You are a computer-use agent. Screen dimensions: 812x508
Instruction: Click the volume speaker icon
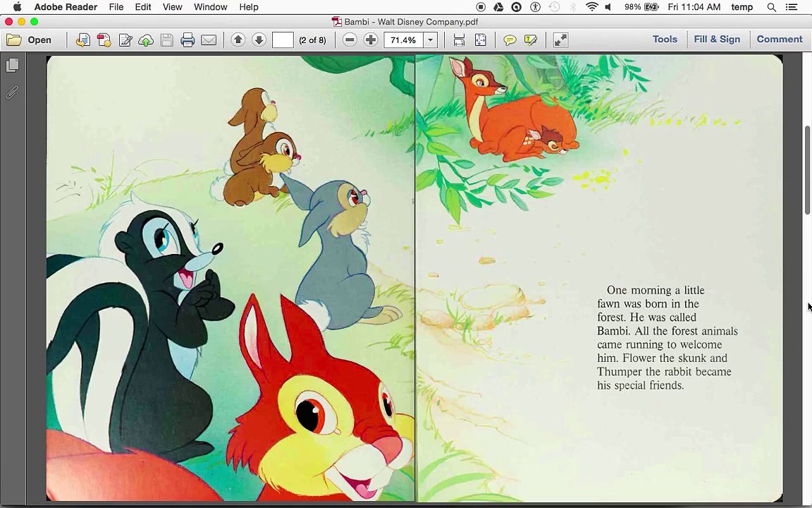(x=608, y=7)
